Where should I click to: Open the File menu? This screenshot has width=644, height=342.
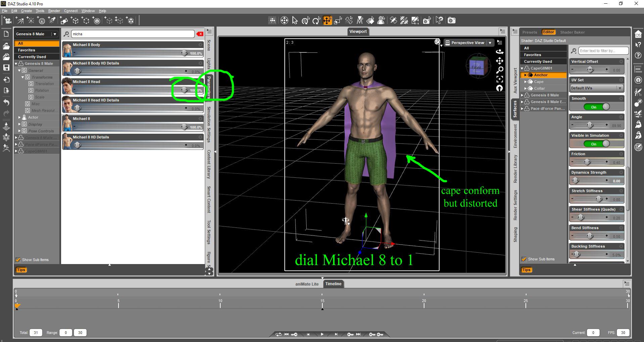[5, 11]
